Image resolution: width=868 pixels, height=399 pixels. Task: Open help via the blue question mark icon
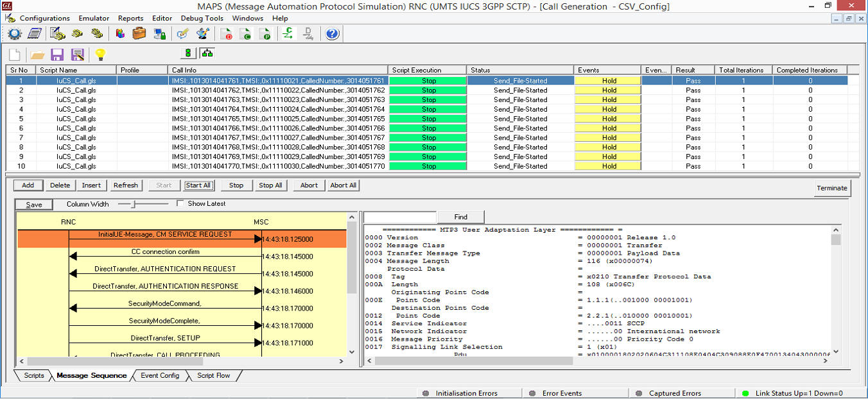[332, 33]
